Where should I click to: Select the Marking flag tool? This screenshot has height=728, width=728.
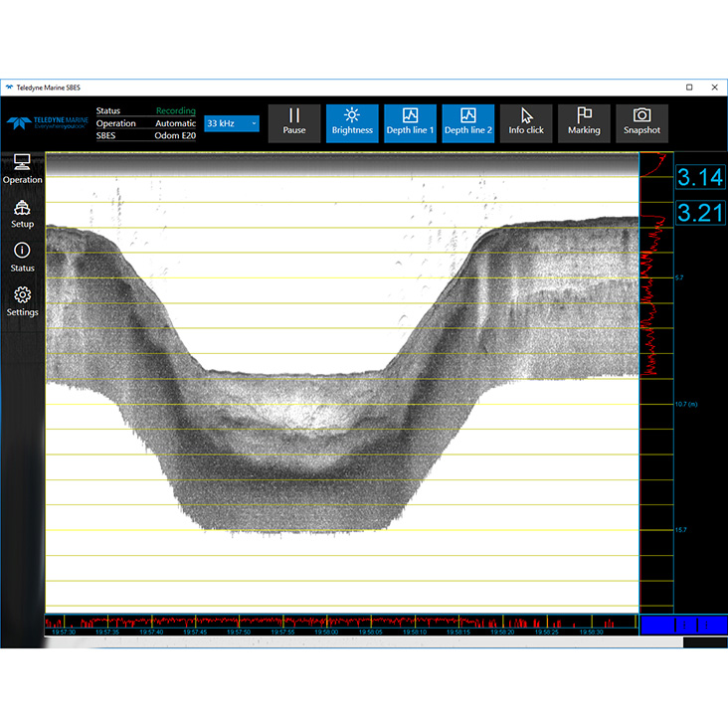pyautogui.click(x=584, y=123)
